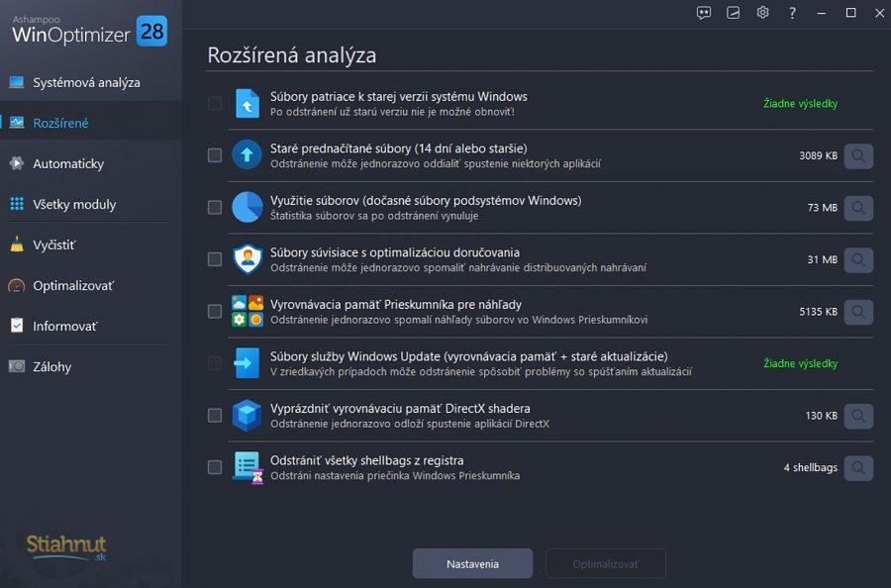This screenshot has width=891, height=588.
Task: Click Vyprázdniť vyrovnávaciu pamäť DirectX shadera text
Action: pos(400,409)
